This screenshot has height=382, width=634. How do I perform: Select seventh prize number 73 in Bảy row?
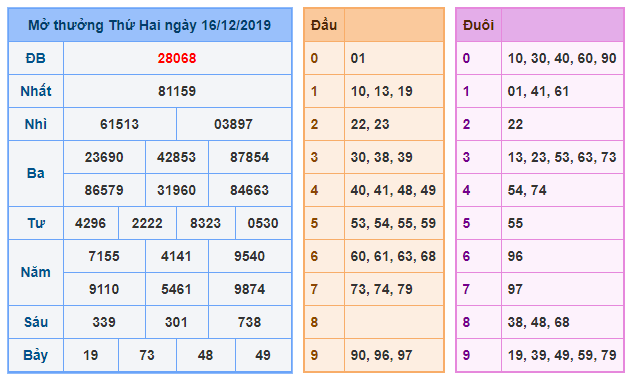(147, 355)
